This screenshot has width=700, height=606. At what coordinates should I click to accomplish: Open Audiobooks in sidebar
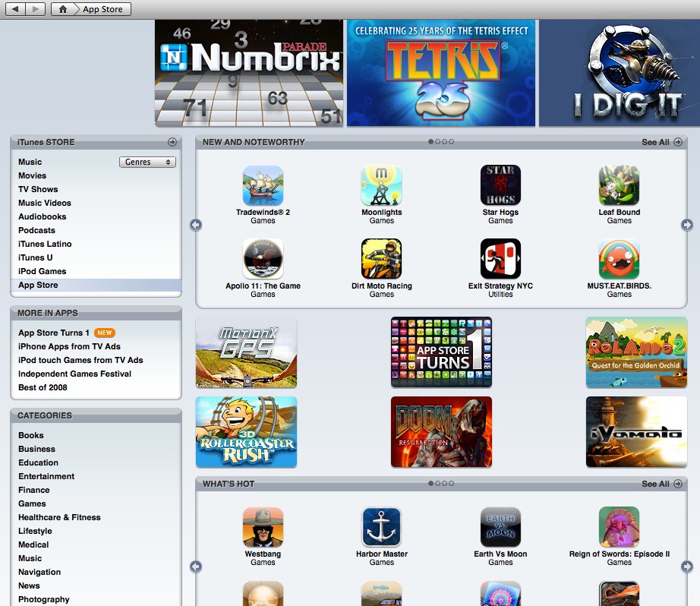(42, 216)
